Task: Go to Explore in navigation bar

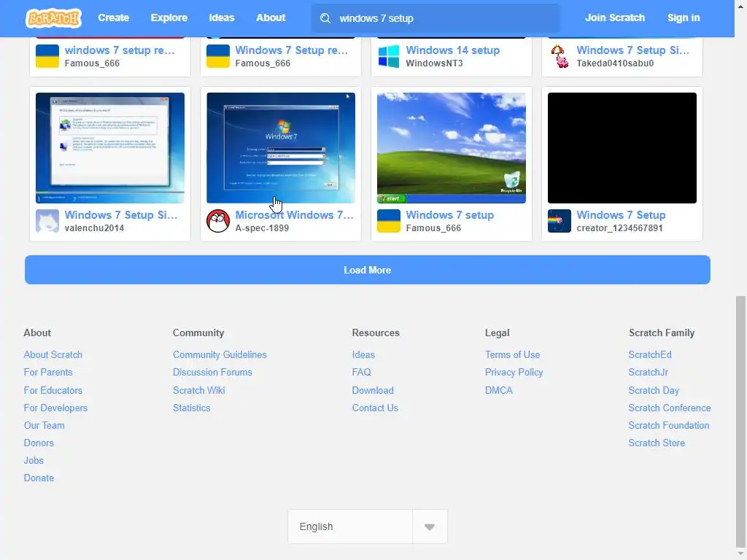Action: tap(169, 17)
